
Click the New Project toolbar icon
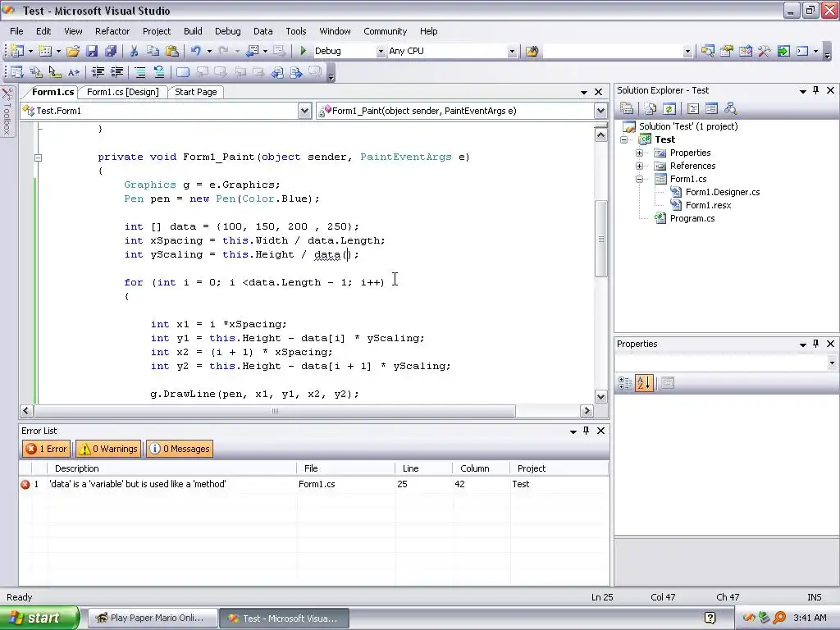click(x=17, y=51)
